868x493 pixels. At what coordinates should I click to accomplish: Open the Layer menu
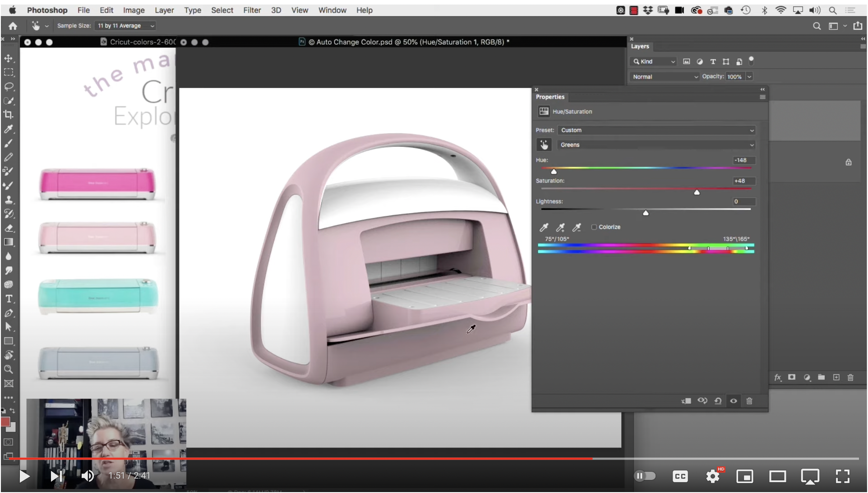click(164, 10)
